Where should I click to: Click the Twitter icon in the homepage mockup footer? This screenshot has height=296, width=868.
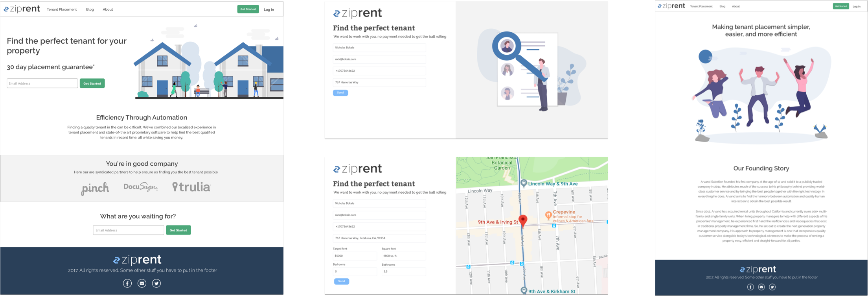click(x=156, y=283)
